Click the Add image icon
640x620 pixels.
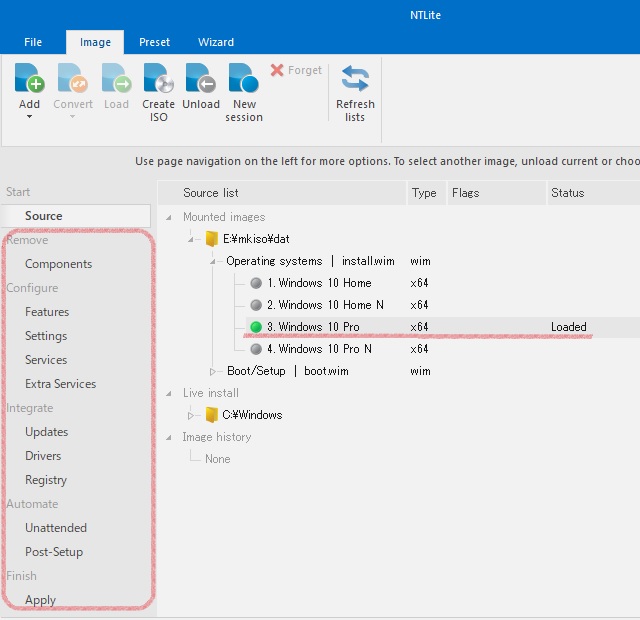29,78
